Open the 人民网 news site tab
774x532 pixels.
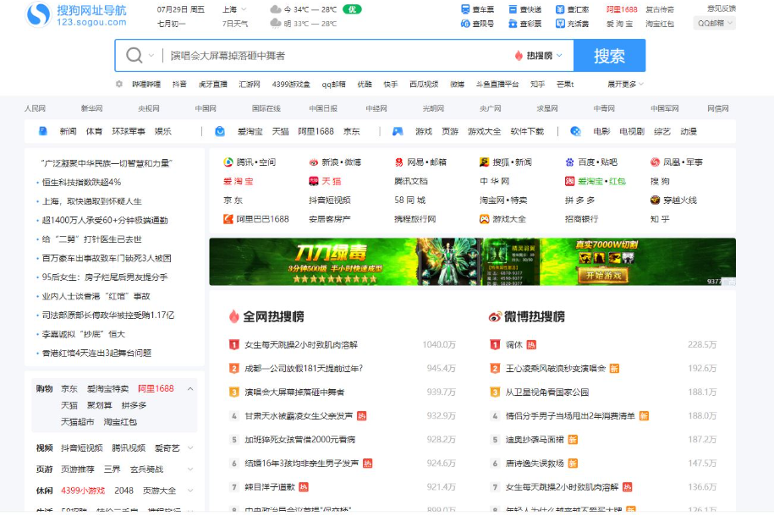(35, 109)
